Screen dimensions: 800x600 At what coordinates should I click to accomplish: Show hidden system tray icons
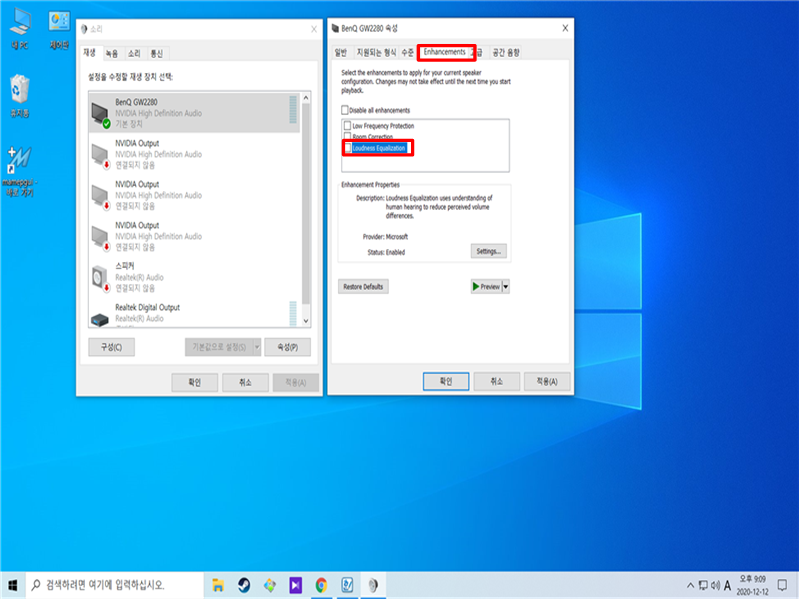click(x=690, y=585)
